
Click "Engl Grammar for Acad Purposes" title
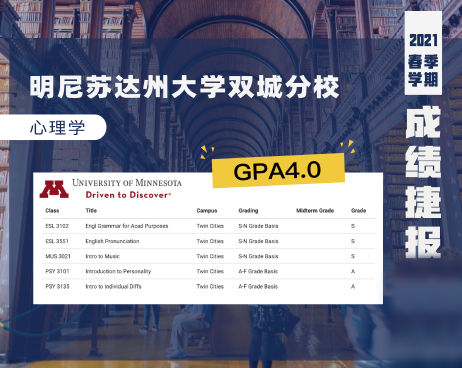pos(127,226)
